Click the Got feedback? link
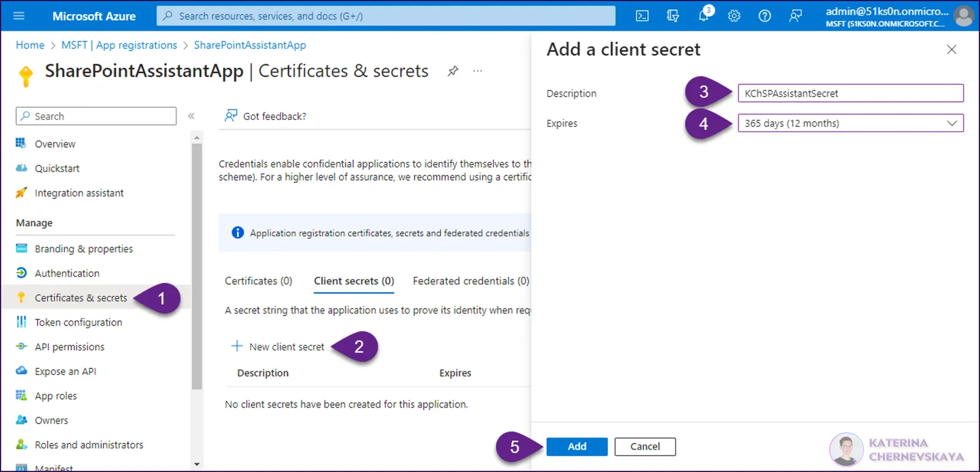Screen dimensions: 980x472 (265, 116)
